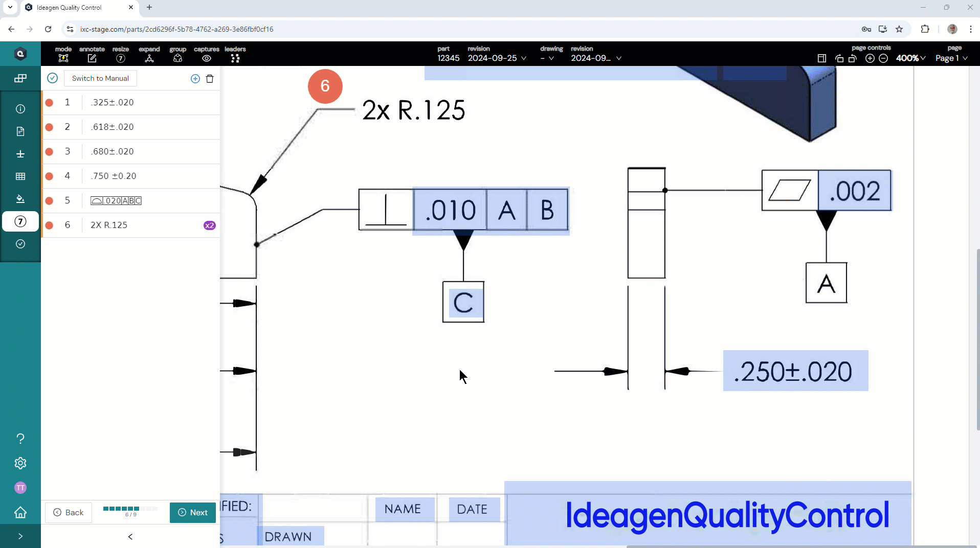Open the documents sidebar icon
Image resolution: width=980 pixels, height=548 pixels.
20,131
